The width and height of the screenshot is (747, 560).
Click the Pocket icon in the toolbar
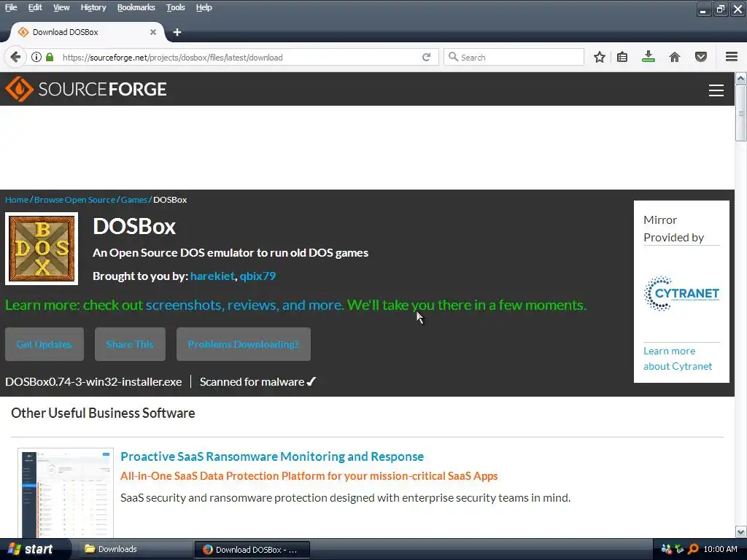pos(701,57)
